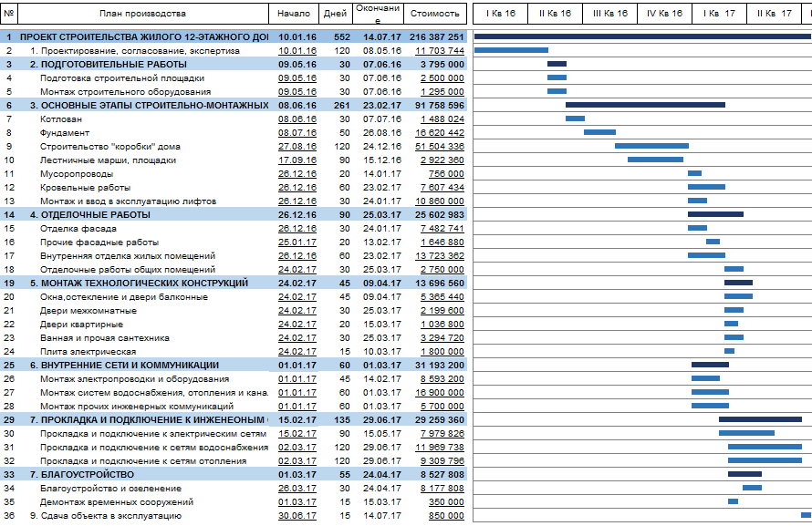The image size is (812, 526).
Task: Click section '7. БЛАГОУСТРОЙСТВО'
Action: tap(82, 475)
